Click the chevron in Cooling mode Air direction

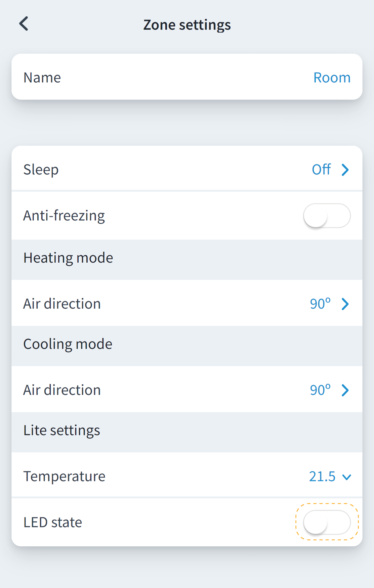(x=345, y=390)
